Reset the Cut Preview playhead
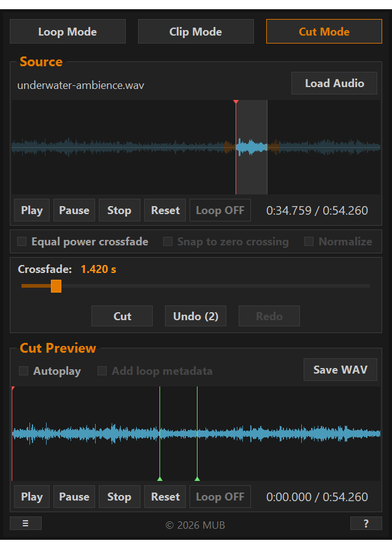This screenshot has width=392, height=549. coord(165,496)
